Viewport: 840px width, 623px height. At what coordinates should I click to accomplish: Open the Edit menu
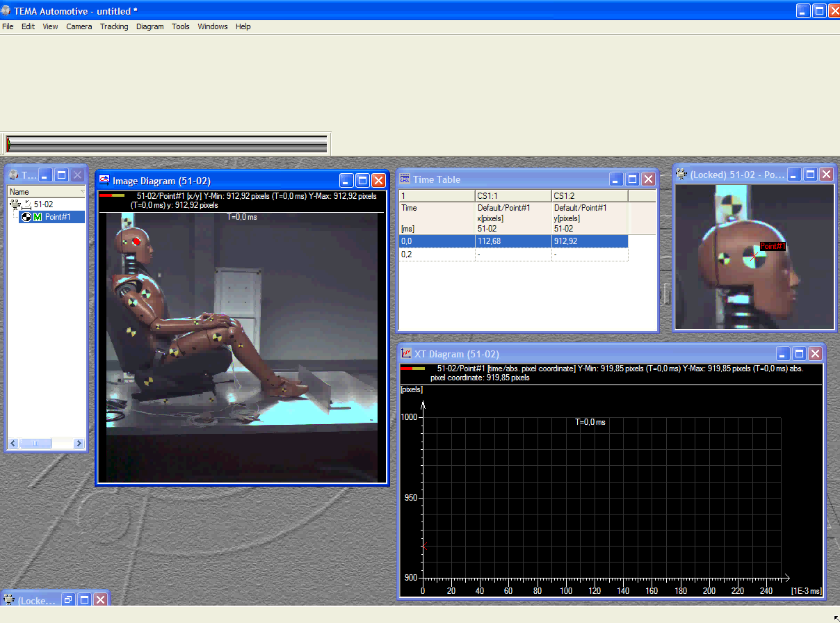(28, 26)
